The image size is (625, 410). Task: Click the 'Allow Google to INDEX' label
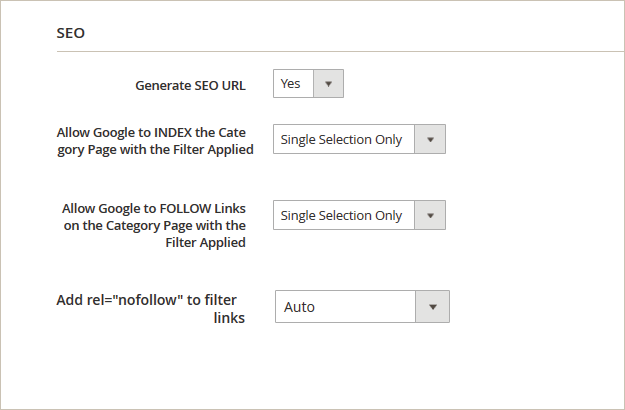(x=156, y=140)
